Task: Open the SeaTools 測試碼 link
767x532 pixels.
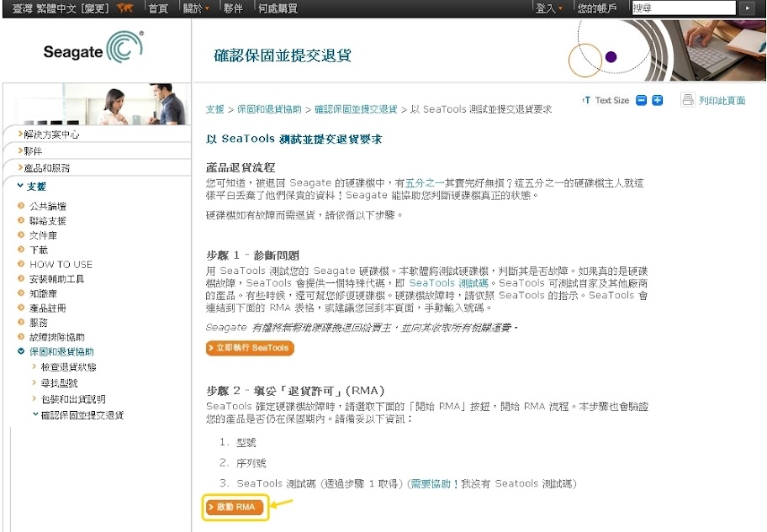Action: click(448, 283)
